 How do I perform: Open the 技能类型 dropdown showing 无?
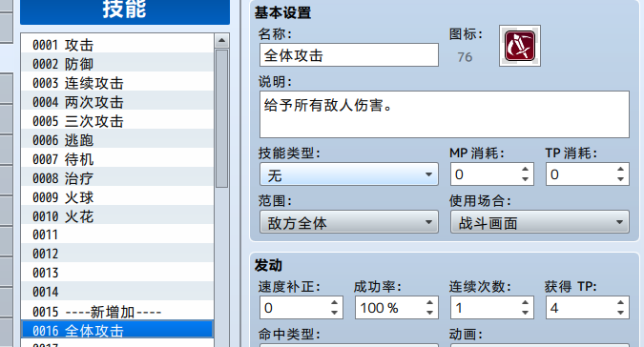point(349,174)
